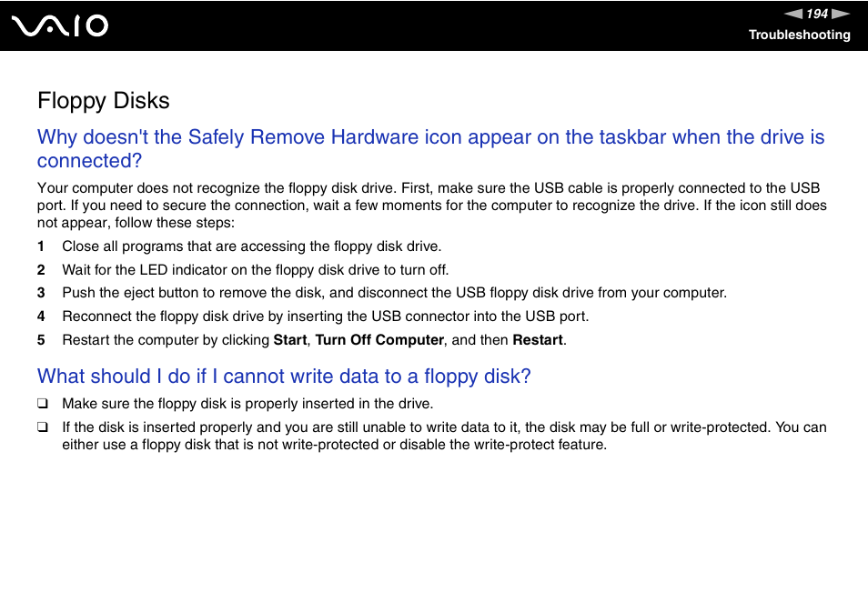
Task: Go to previous page with left arrow
Action: tap(792, 14)
